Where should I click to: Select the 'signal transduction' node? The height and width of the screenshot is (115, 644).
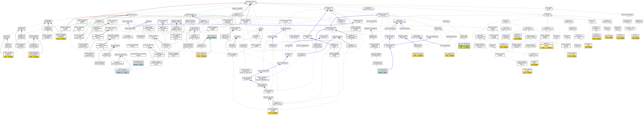(x=130, y=29)
